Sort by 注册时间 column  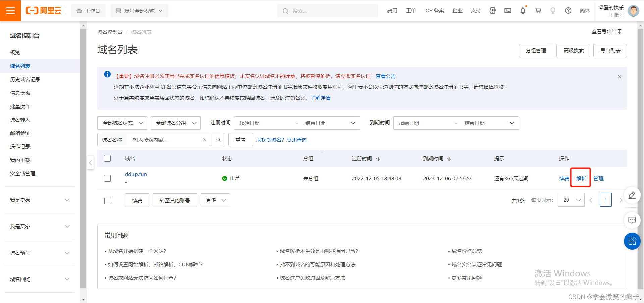pyautogui.click(x=378, y=159)
